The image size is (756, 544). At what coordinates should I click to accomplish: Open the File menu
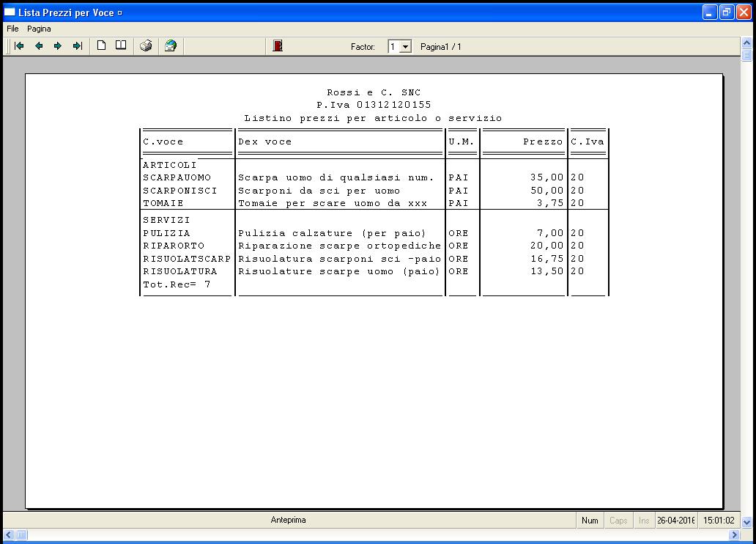tap(12, 29)
